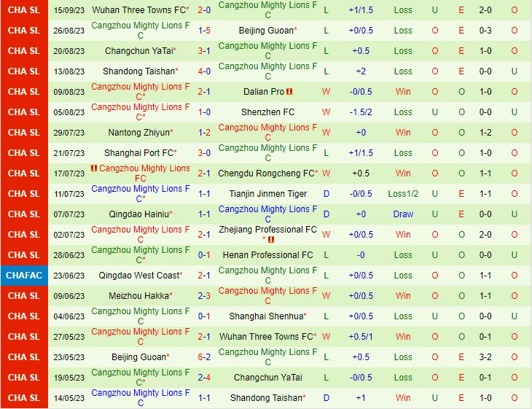Open Cangzhou Mighty Lions, away team on 07/07/23
The image size is (532, 409).
pyautogui.click(x=267, y=214)
